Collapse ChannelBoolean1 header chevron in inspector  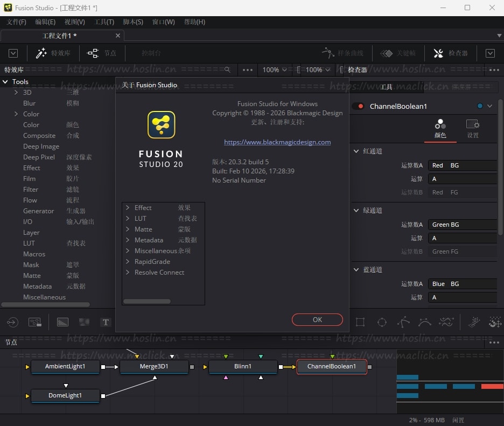tap(489, 106)
